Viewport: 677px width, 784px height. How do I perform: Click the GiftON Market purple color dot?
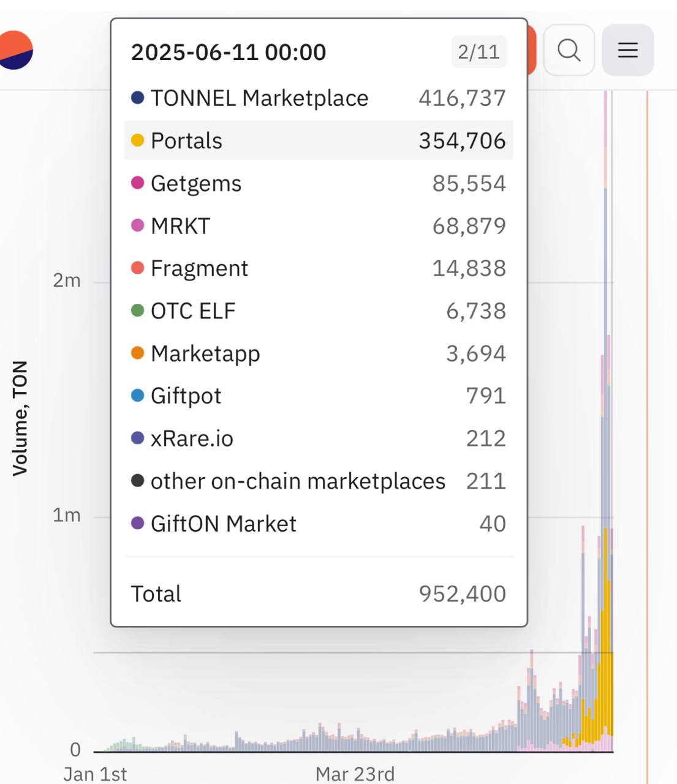click(x=138, y=523)
